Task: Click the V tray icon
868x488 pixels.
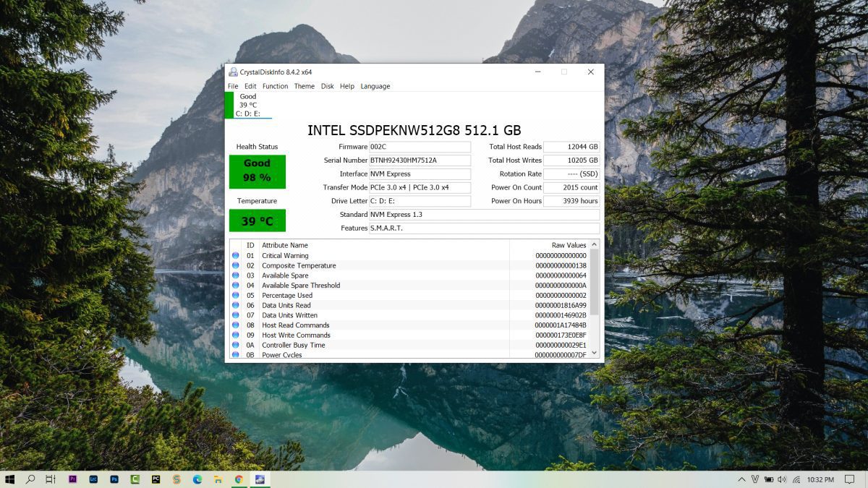Action: (755, 479)
